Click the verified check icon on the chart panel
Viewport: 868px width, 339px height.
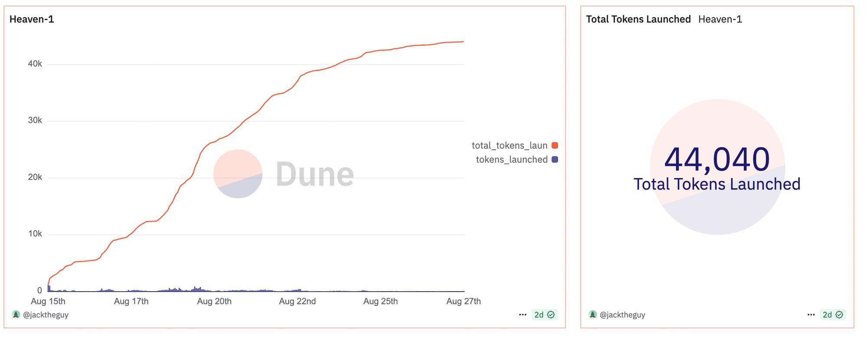(x=551, y=315)
